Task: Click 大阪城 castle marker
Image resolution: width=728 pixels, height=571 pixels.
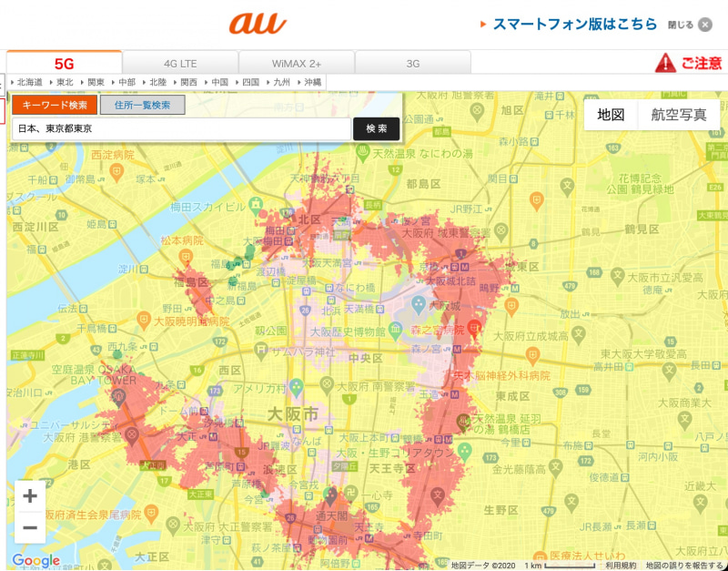Action: coord(419,305)
